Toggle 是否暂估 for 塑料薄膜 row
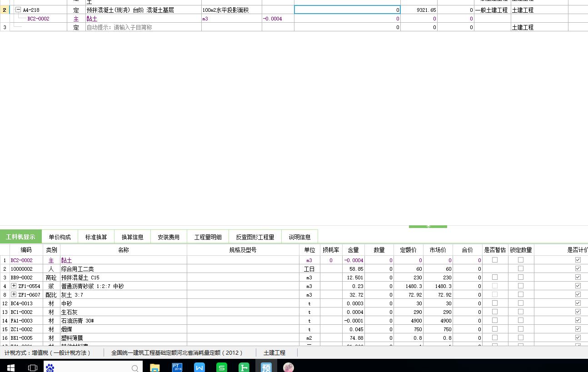The height and width of the screenshot is (372, 588). point(495,337)
